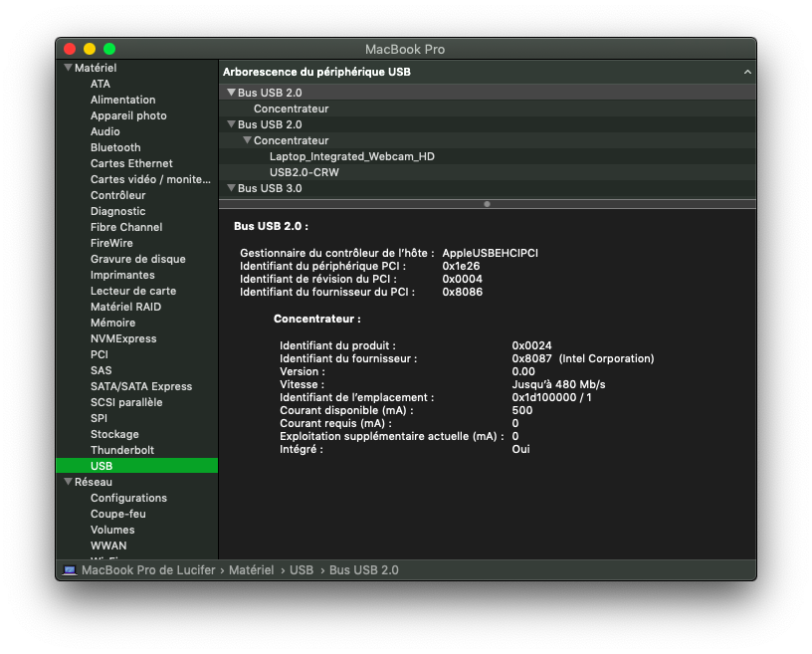Click the pane splitter handle dot
Image resolution: width=812 pixels, height=654 pixels.
click(x=487, y=204)
